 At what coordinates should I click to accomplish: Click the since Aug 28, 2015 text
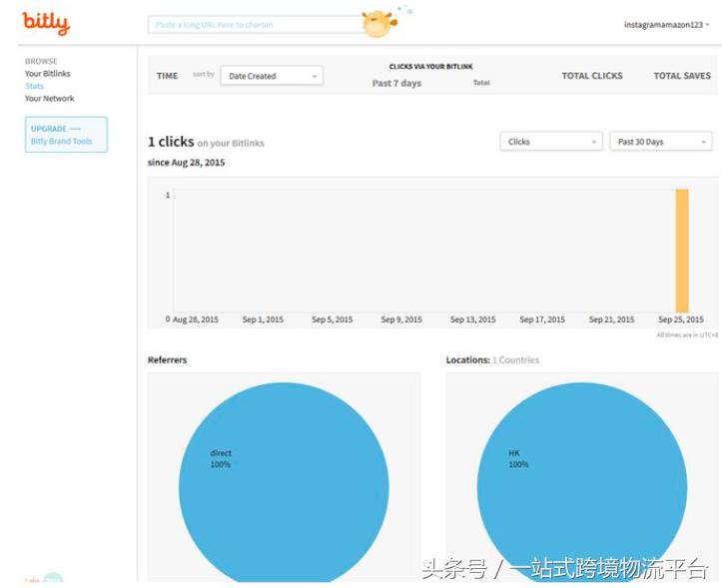pyautogui.click(x=186, y=163)
